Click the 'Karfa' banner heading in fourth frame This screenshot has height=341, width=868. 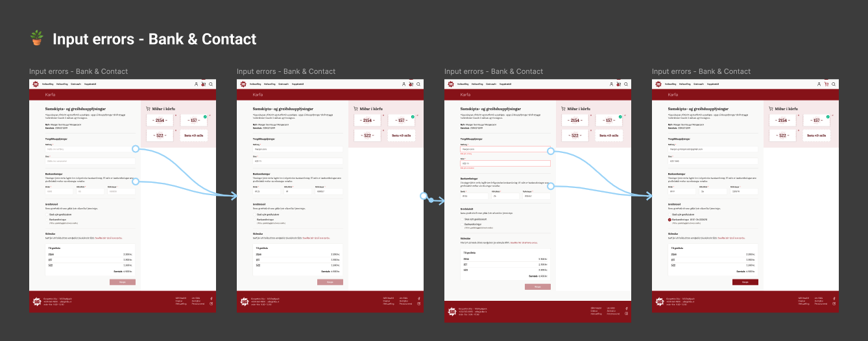[673, 95]
